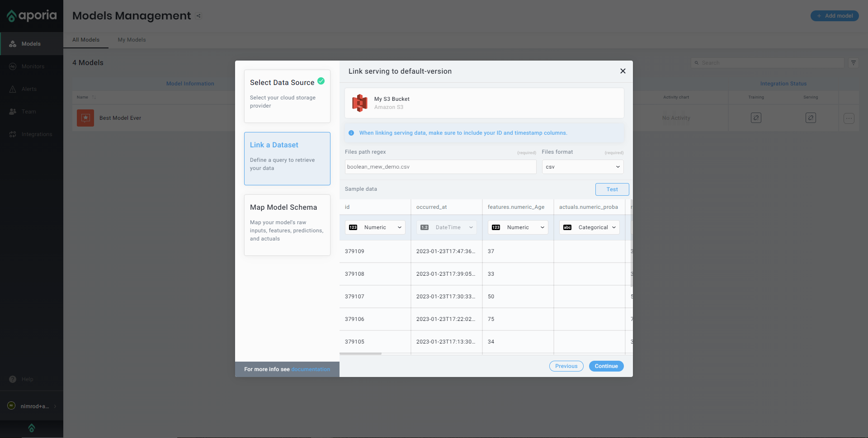Click the Help icon in sidebar

click(13, 379)
